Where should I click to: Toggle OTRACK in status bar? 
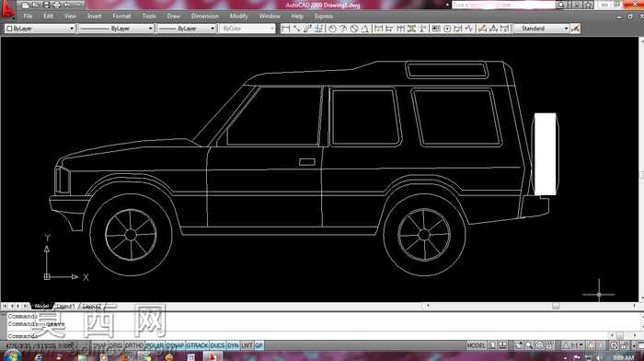click(x=197, y=345)
